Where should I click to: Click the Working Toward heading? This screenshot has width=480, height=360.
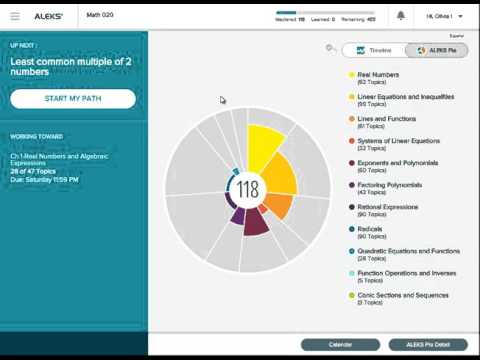click(x=36, y=137)
